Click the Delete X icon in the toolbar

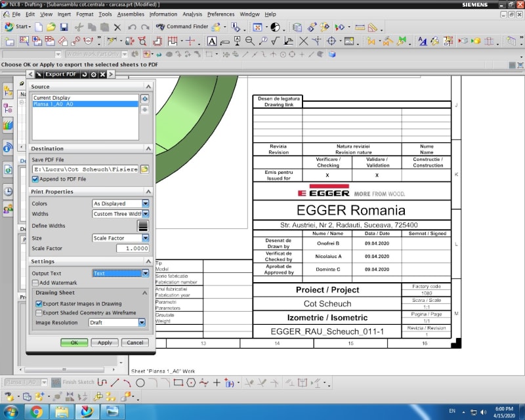[x=117, y=27]
